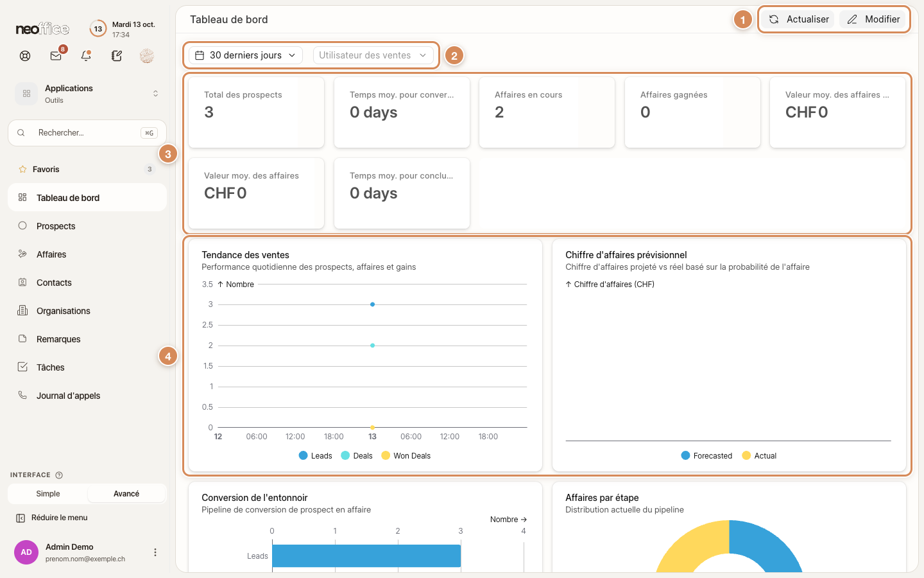
Task: Open the round profile avatar in header
Action: click(x=147, y=56)
